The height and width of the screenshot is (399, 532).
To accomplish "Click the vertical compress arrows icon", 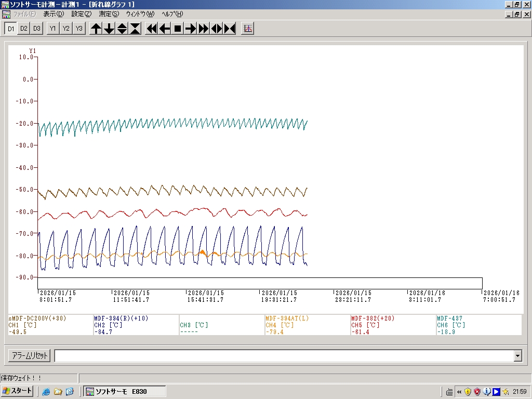I will click(135, 29).
